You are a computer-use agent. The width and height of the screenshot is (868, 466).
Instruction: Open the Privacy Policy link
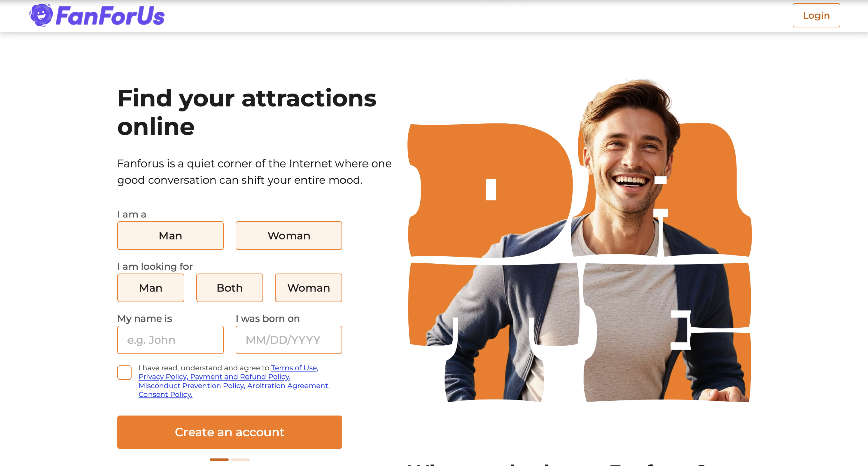163,377
